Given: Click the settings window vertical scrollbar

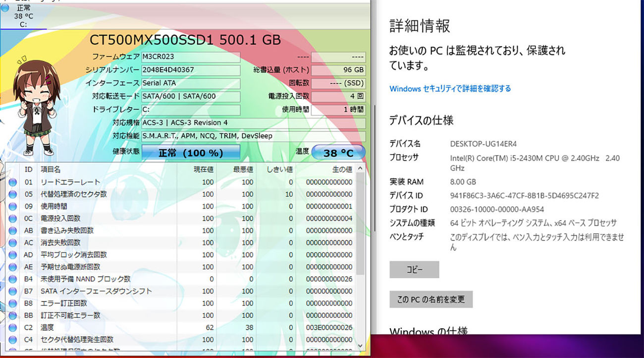Looking at the screenshot, I should (x=374, y=169).
